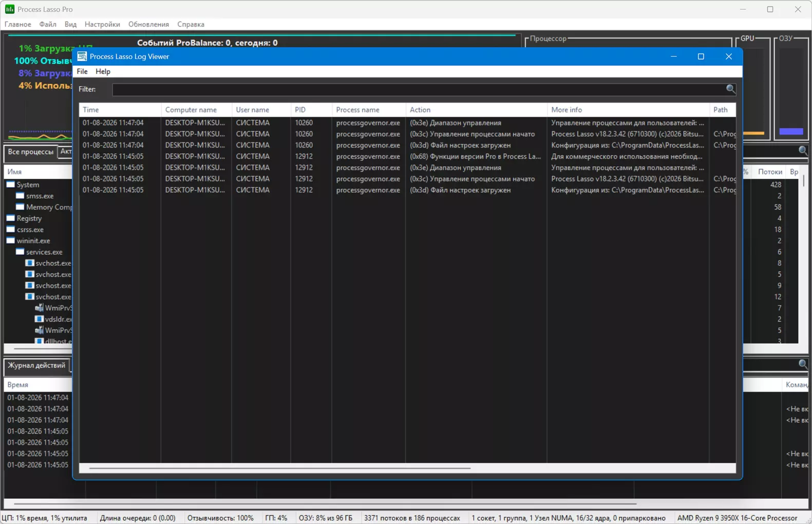The image size is (812, 524).
Task: Sort log by Process name column
Action: pos(368,110)
